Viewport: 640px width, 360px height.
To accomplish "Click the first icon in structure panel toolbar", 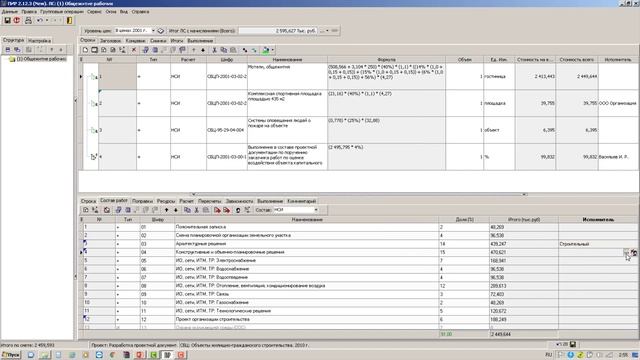I will [8, 50].
